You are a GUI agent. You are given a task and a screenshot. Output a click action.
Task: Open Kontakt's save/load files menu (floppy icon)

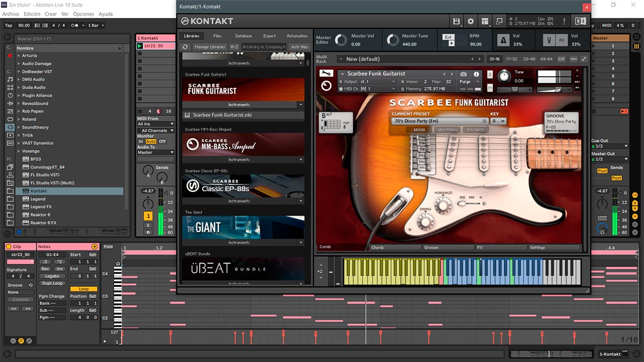coord(457,21)
